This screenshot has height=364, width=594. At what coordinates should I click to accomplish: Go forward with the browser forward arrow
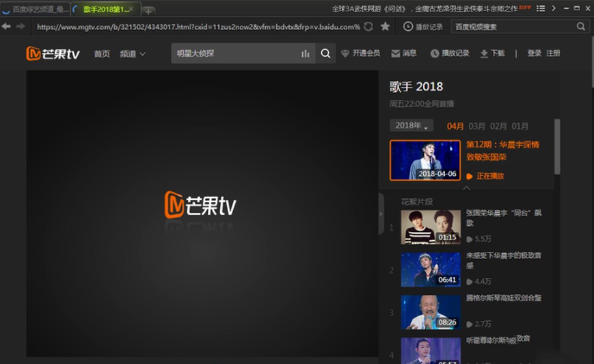coord(21,26)
